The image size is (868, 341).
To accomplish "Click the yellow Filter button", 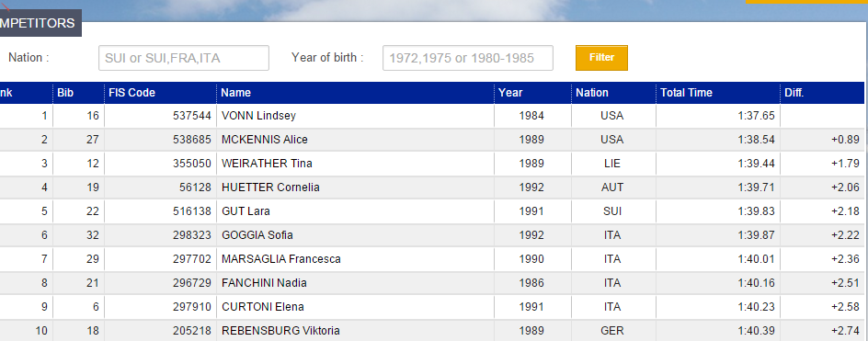I will [601, 58].
